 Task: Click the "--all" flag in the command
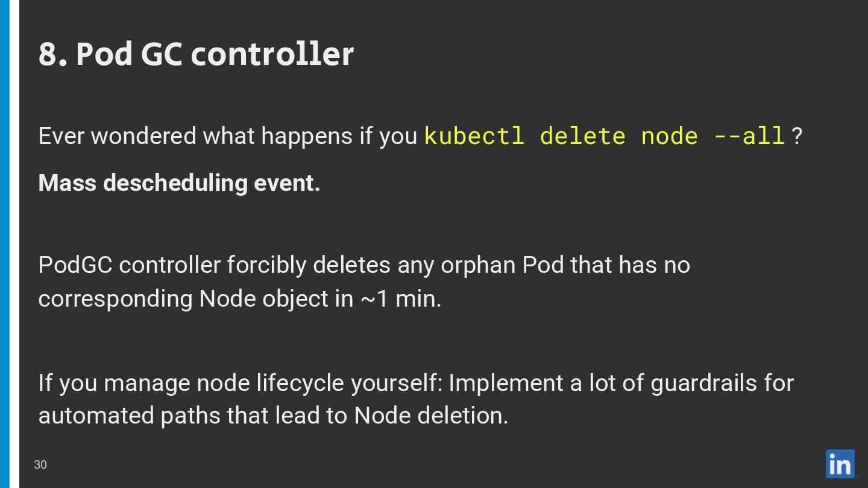coord(749,136)
